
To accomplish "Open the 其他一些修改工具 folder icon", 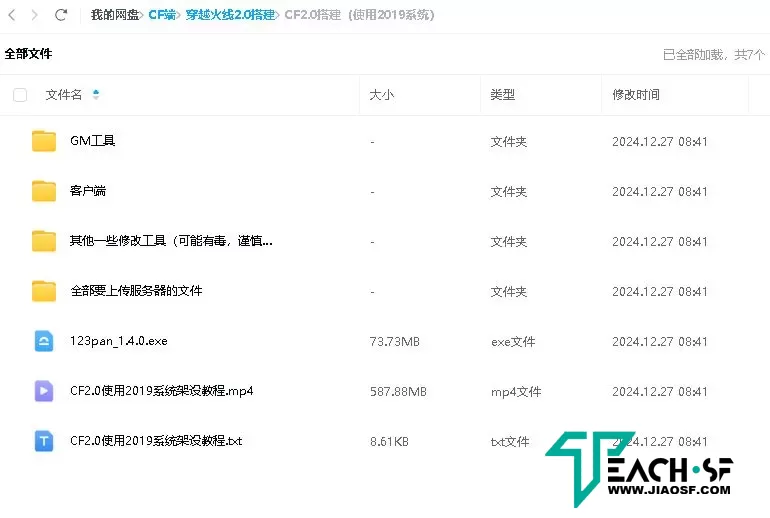I will point(44,241).
